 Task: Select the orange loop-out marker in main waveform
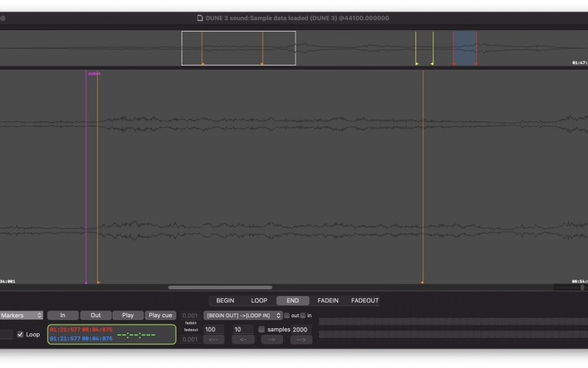(423, 177)
